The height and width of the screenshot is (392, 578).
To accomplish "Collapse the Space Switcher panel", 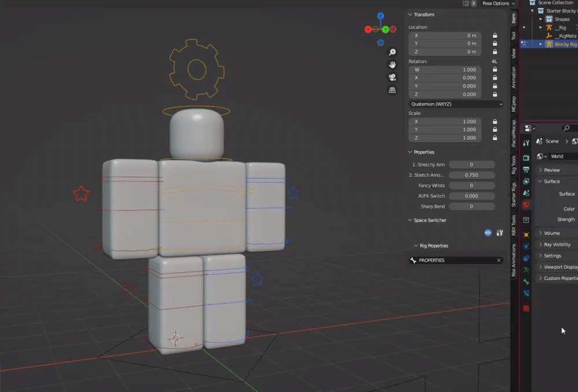I will (x=410, y=220).
